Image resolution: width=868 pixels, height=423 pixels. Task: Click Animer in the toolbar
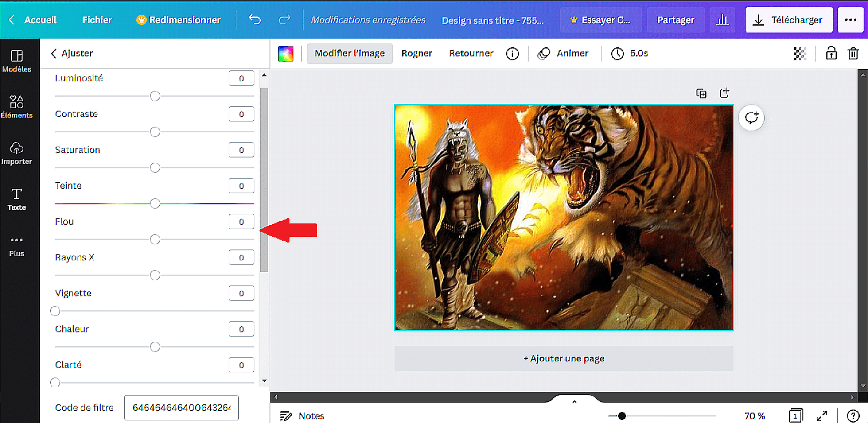click(x=563, y=53)
